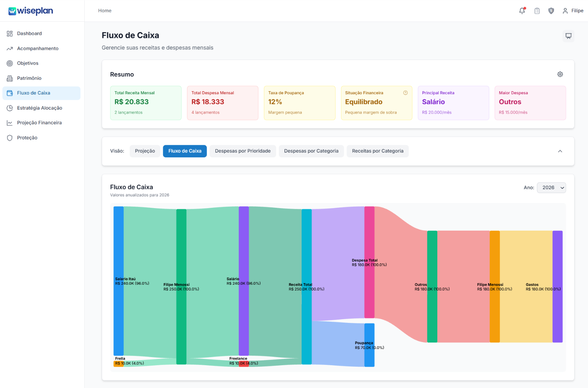Switch to Despesas por Categoria view
This screenshot has height=388, width=588.
click(311, 151)
